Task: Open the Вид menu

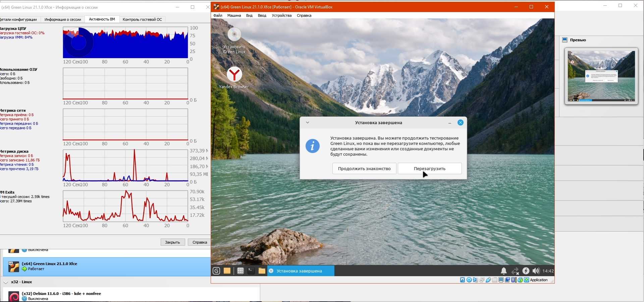Action: pyautogui.click(x=249, y=15)
